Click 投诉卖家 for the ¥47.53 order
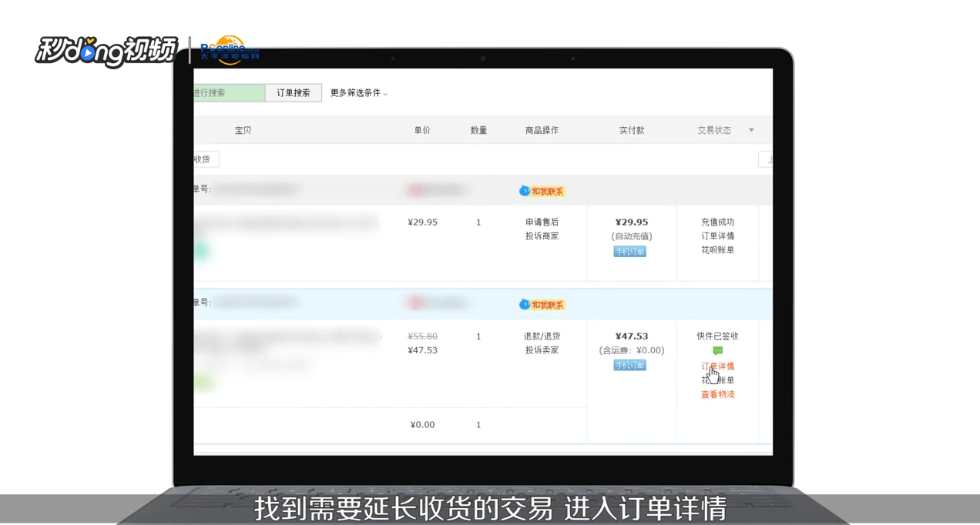 tap(542, 350)
